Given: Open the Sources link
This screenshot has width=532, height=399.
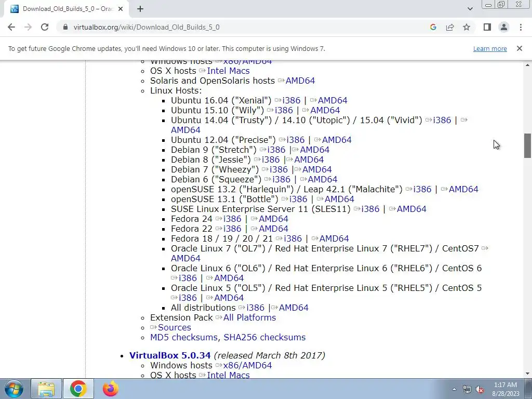Looking at the screenshot, I should pos(175,327).
